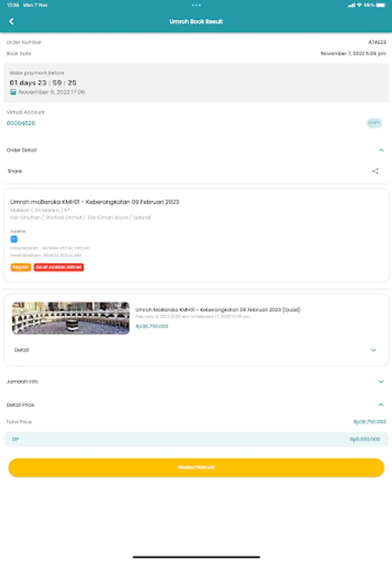Tap the orange Regular tag
392x561 pixels.
click(21, 267)
